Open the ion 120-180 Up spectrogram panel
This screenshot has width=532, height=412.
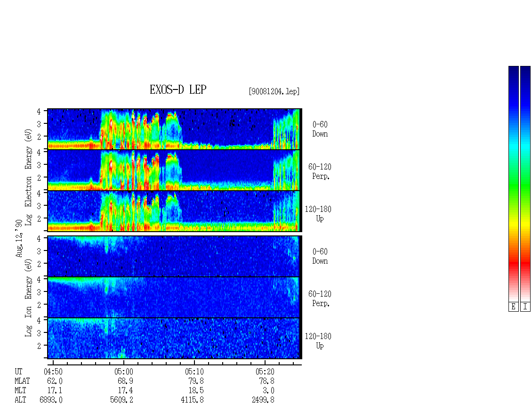click(x=174, y=339)
